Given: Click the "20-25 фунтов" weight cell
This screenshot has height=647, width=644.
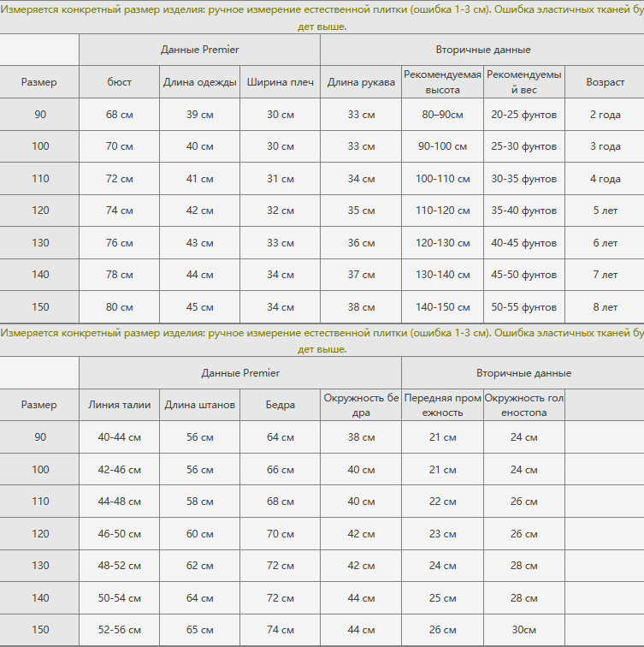Looking at the screenshot, I should coord(523,115).
